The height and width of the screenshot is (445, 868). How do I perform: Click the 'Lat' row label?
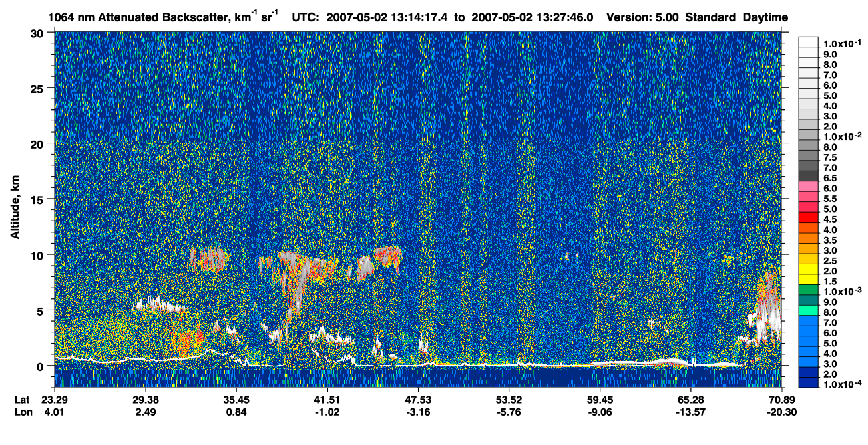pos(22,400)
